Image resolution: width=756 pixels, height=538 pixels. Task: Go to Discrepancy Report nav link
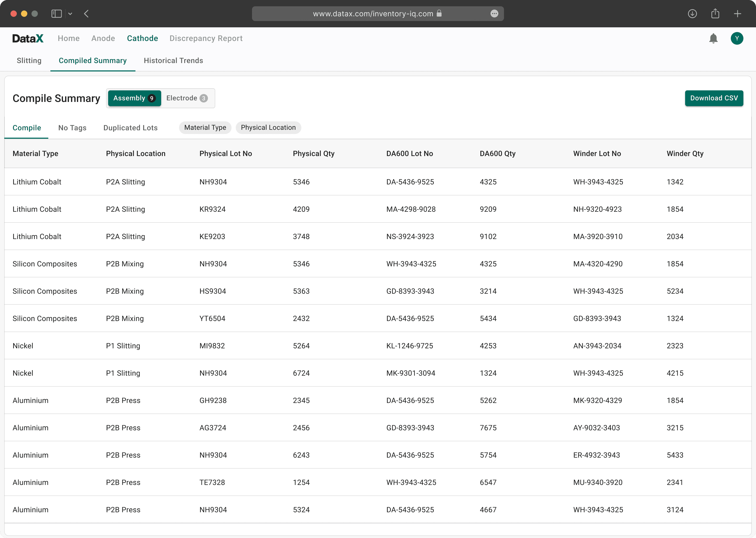click(x=206, y=38)
